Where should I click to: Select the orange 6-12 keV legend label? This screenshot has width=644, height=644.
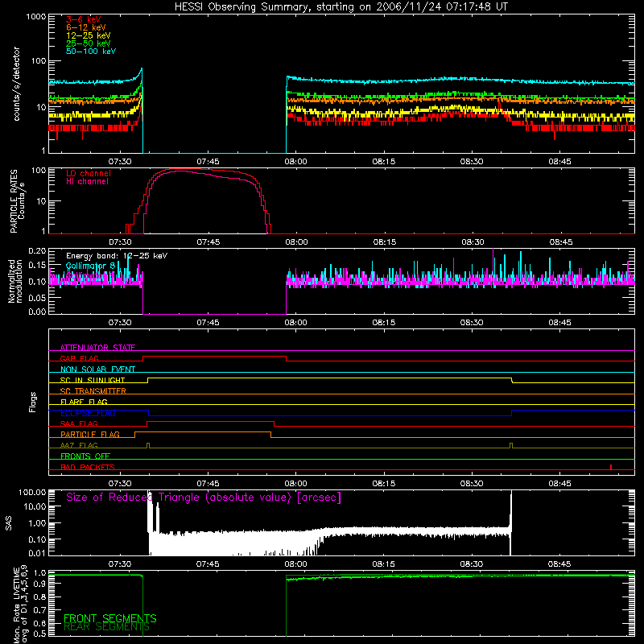point(86,27)
